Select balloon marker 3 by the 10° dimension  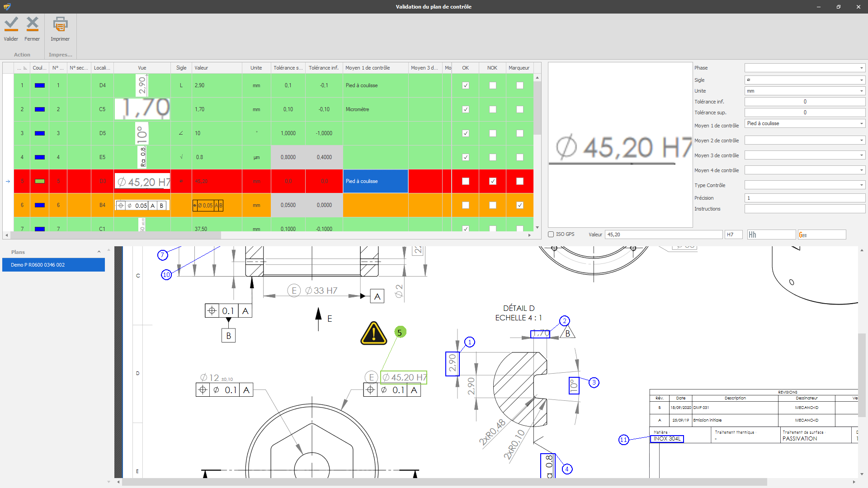[594, 382]
